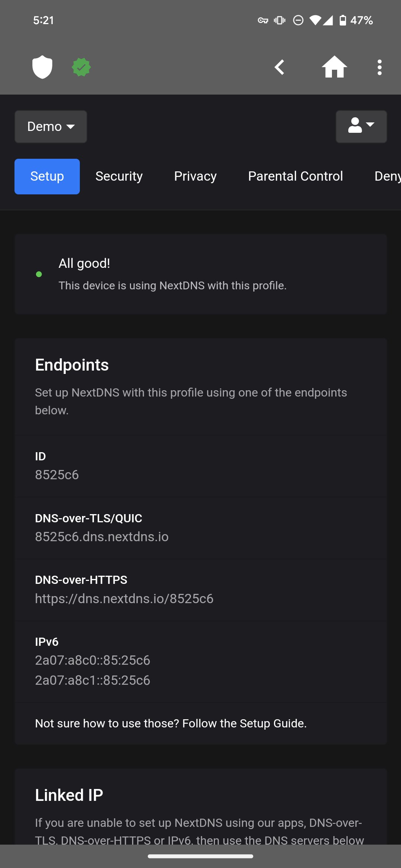Tap the first IPv6 endpoint address
Image resolution: width=401 pixels, height=868 pixels.
[92, 660]
